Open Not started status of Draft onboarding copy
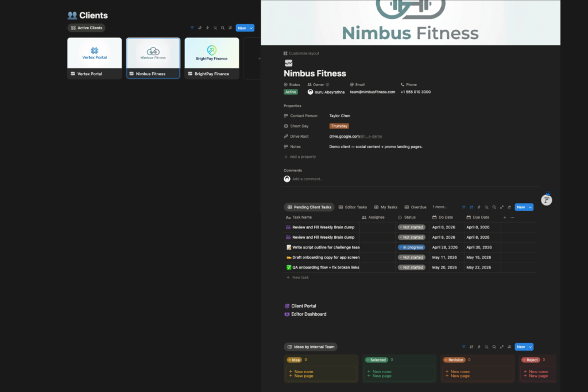 [411, 258]
